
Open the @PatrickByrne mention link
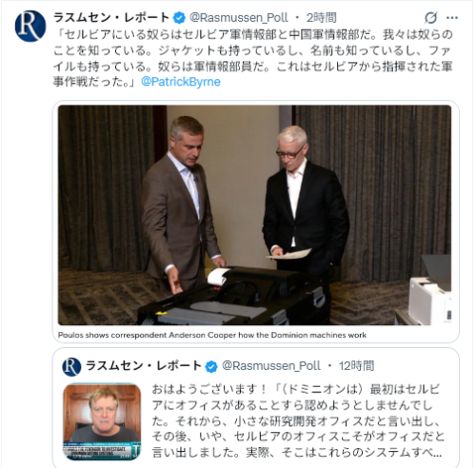[181, 82]
